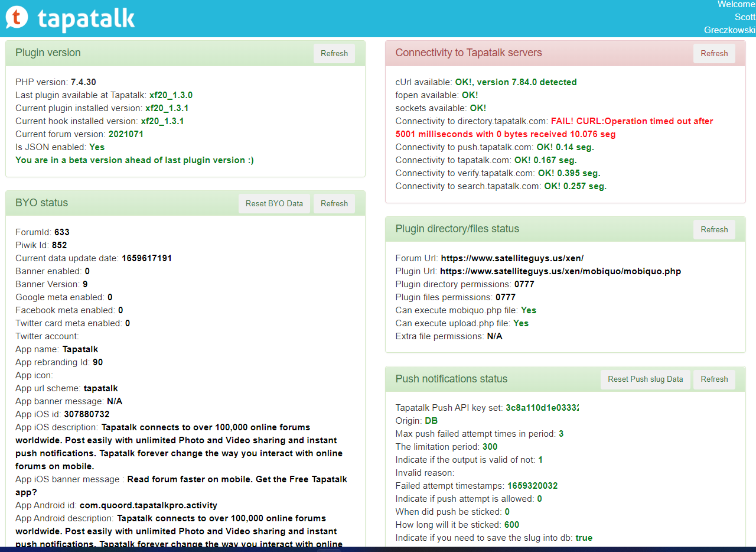
Task: Click cUrl available version 7.84.0 detected text
Action: click(x=516, y=82)
